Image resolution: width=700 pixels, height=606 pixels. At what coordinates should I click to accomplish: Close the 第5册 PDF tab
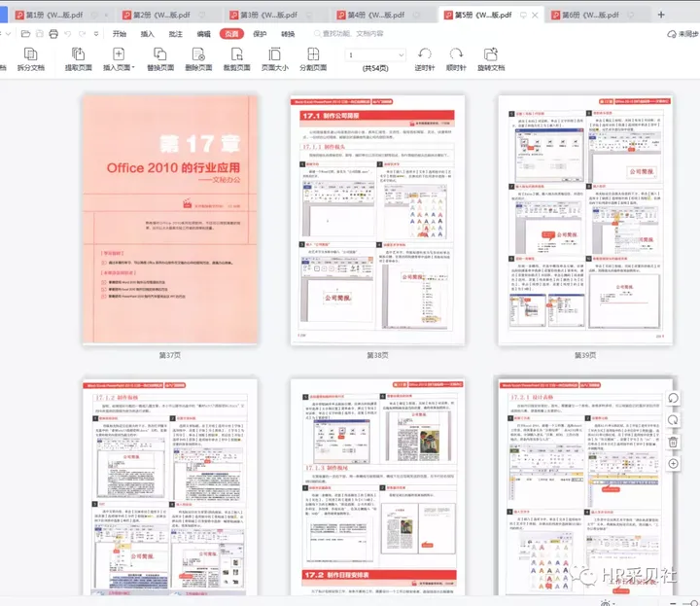[535, 15]
